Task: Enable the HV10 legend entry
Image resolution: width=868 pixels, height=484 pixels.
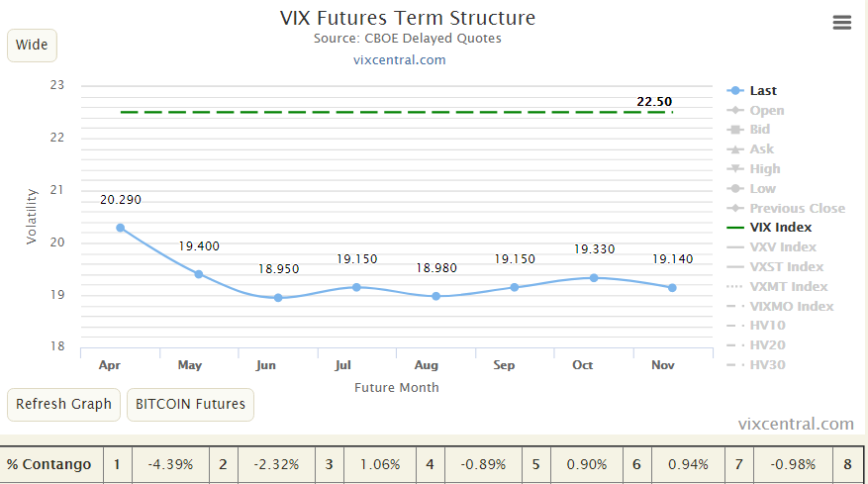Action: click(x=767, y=326)
